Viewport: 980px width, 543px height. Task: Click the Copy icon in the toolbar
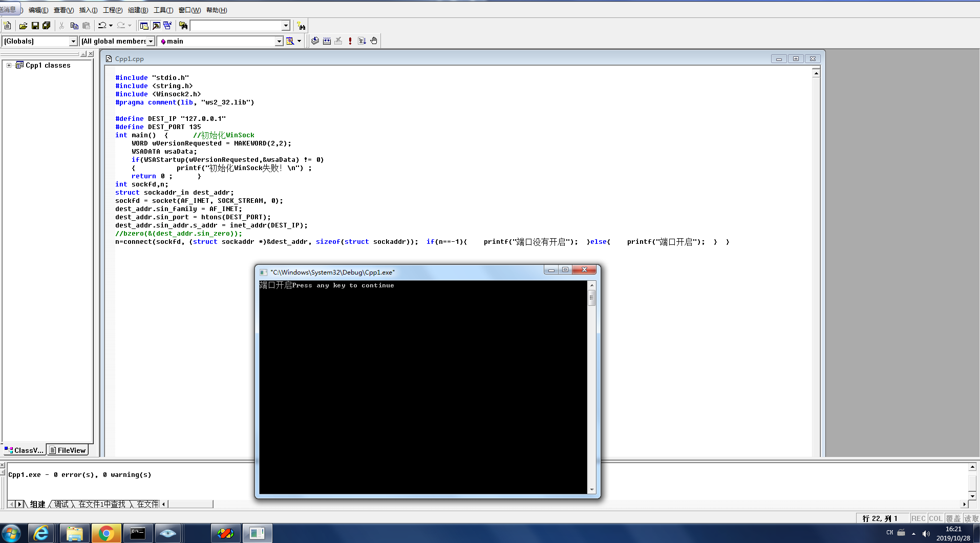(74, 26)
